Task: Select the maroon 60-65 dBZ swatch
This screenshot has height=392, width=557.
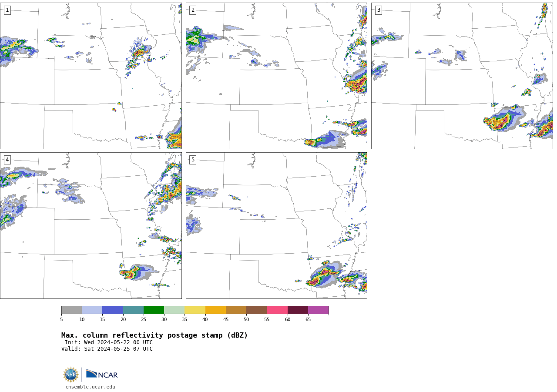Action: 298,310
